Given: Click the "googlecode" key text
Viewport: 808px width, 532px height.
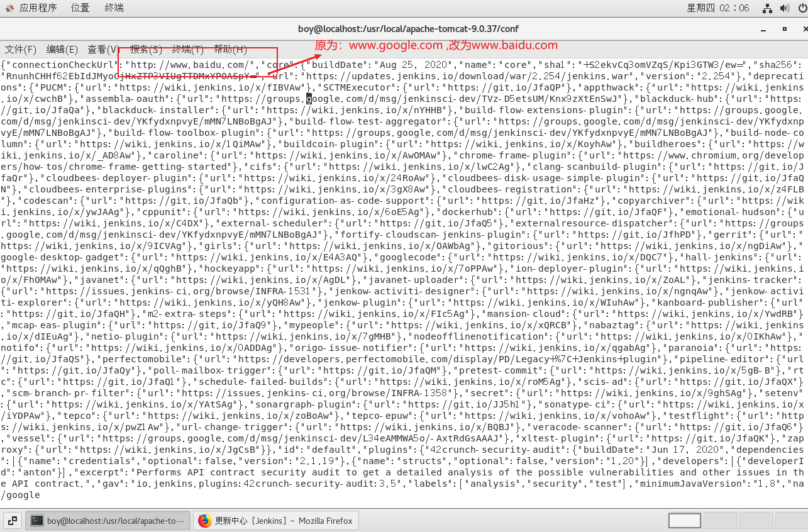Looking at the screenshot, I should coord(413,257).
